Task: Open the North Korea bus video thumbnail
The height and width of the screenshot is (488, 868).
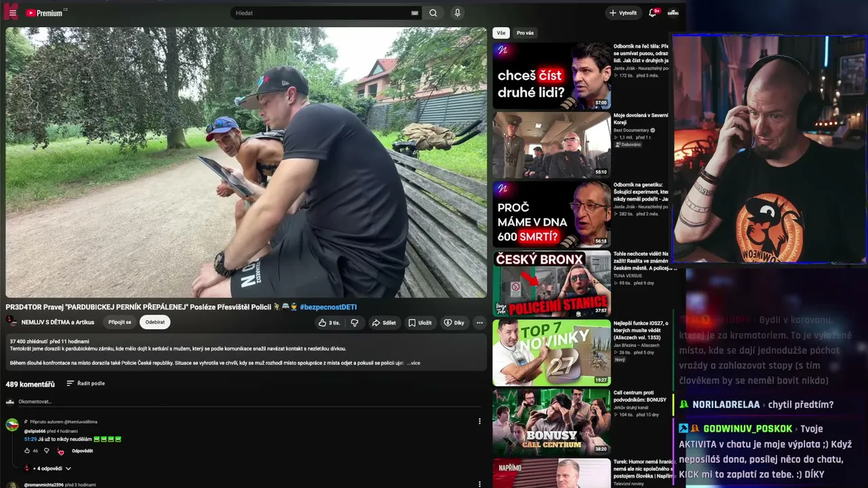Action: click(551, 145)
